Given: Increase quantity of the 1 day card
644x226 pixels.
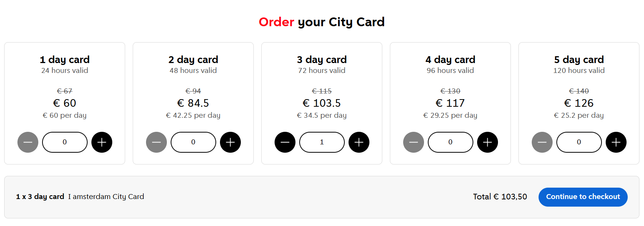Looking at the screenshot, I should pos(102,142).
